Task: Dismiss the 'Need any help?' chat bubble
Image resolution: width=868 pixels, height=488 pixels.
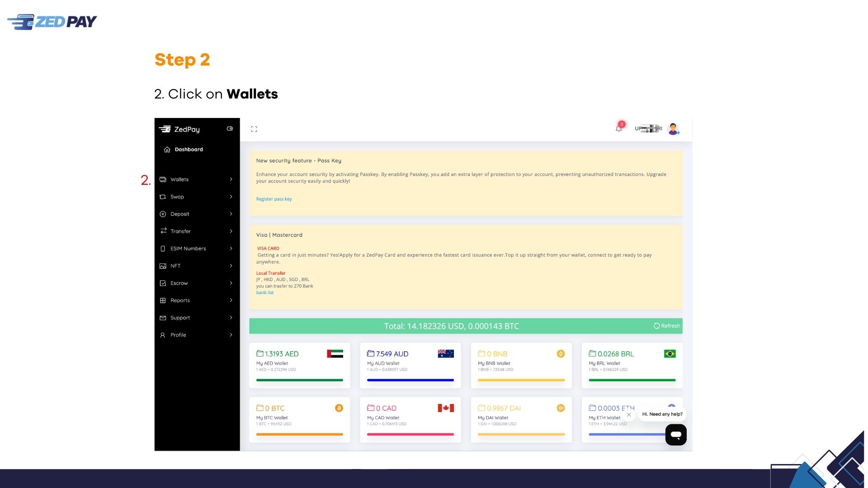Action: point(629,415)
